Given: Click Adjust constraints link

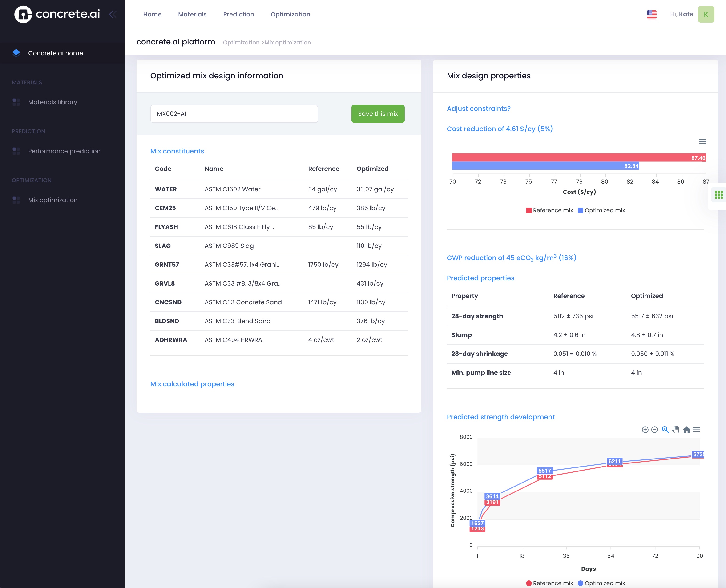Looking at the screenshot, I should 478,108.
